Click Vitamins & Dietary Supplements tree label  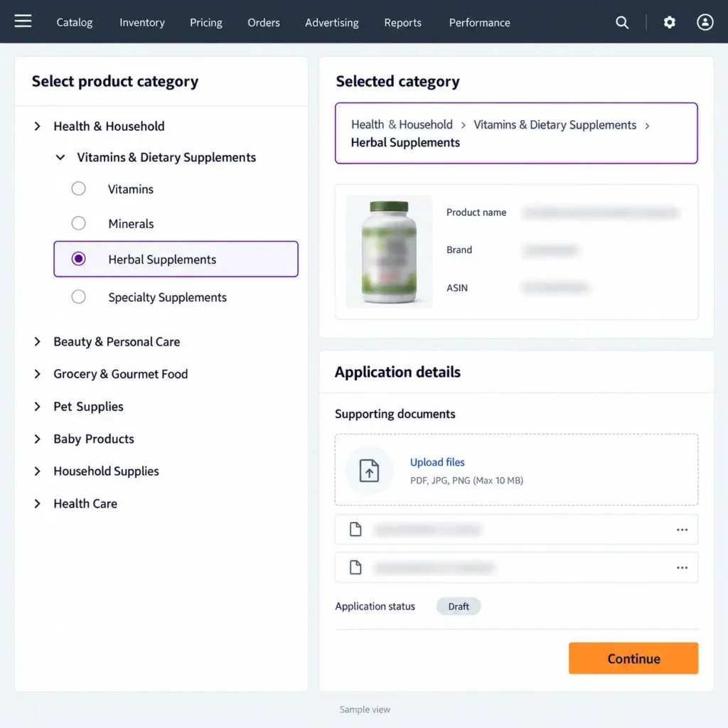[x=166, y=157]
